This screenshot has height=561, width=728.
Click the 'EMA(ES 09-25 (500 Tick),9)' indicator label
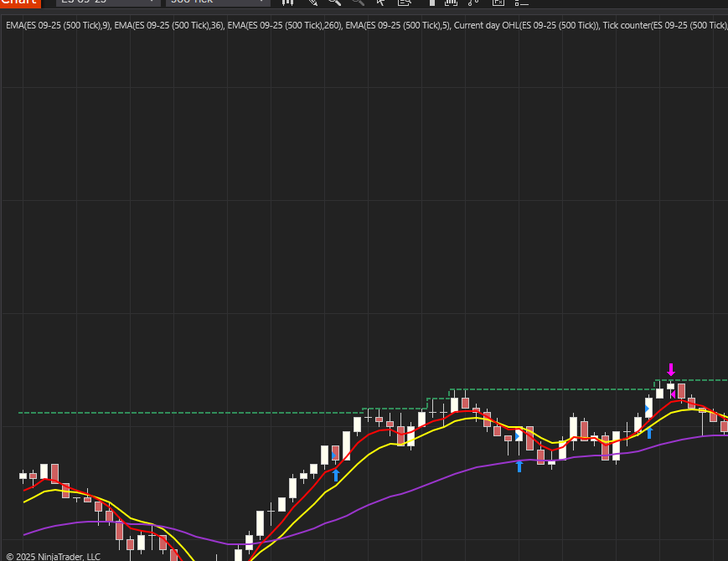59,25
